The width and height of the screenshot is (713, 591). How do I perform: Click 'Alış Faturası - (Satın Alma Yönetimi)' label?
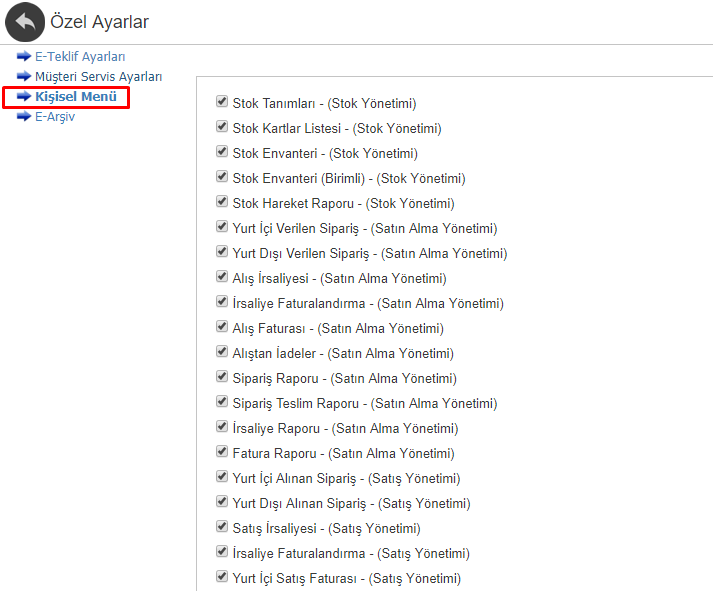pos(338,328)
